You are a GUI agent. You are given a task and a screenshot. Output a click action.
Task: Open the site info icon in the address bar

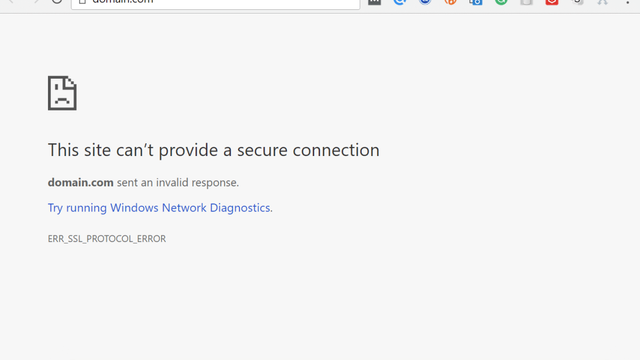coord(82,2)
